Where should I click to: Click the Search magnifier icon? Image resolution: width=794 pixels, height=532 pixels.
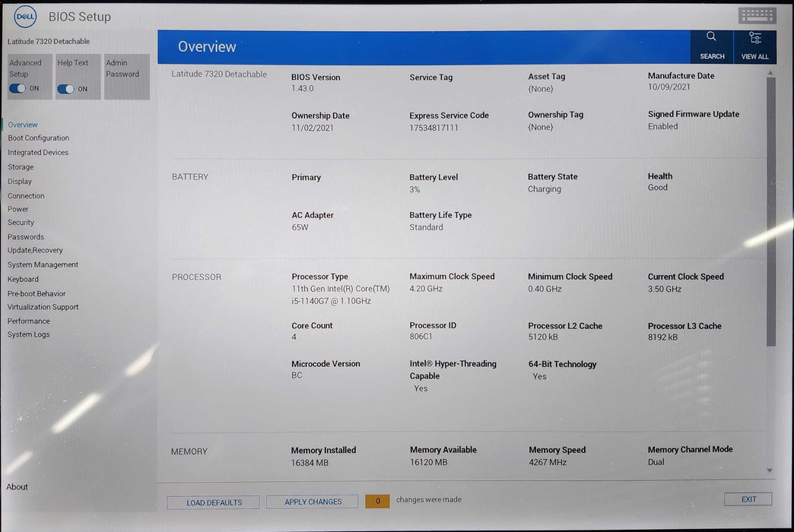[x=711, y=37]
